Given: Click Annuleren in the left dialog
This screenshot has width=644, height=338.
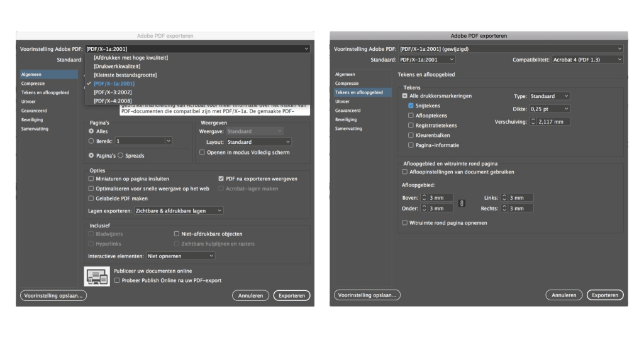Looking at the screenshot, I should [x=250, y=295].
